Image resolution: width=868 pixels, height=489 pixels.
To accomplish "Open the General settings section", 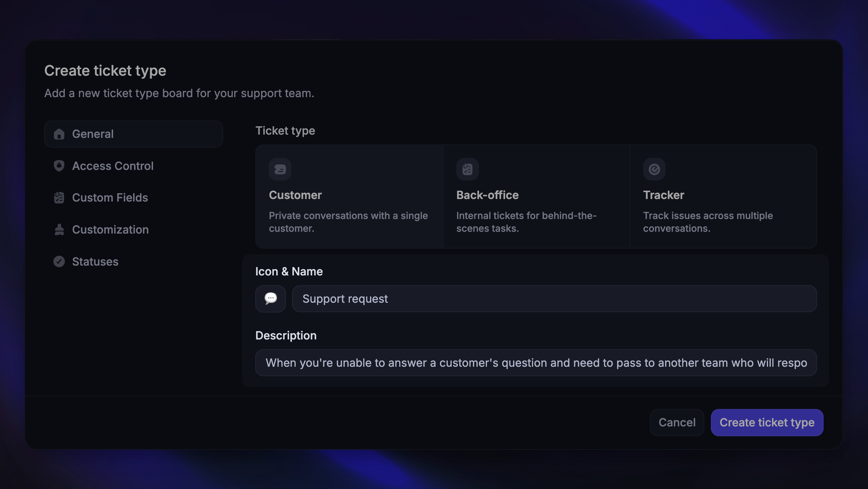I will pyautogui.click(x=133, y=134).
